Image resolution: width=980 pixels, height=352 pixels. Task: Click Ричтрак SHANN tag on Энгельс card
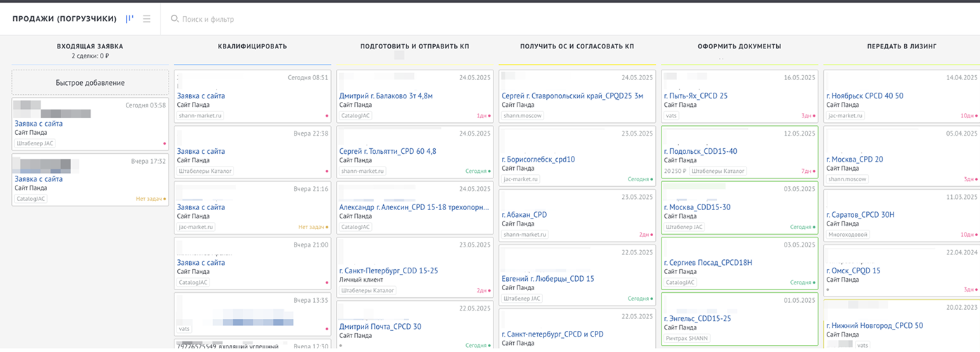687,338
